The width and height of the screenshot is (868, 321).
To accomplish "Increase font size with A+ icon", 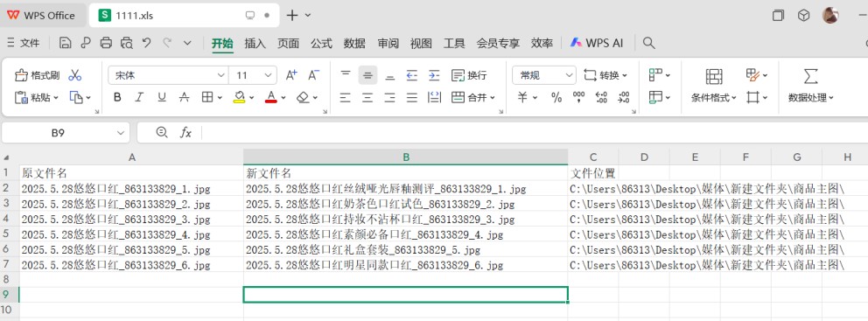I will [x=291, y=75].
